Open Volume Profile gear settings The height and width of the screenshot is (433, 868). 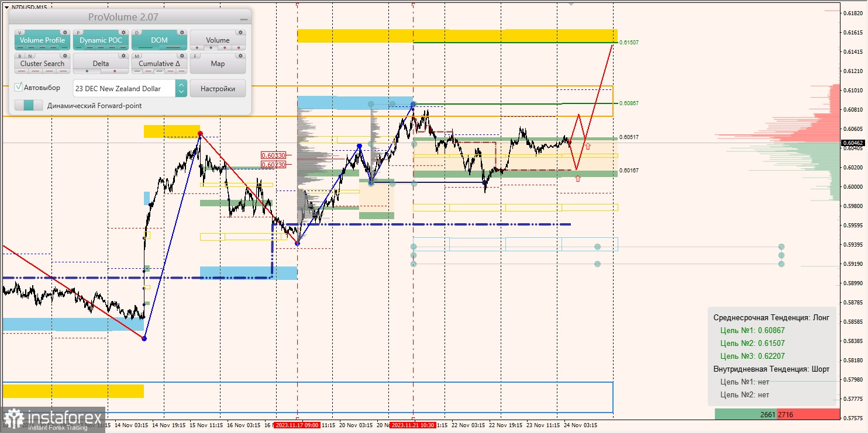65,32
